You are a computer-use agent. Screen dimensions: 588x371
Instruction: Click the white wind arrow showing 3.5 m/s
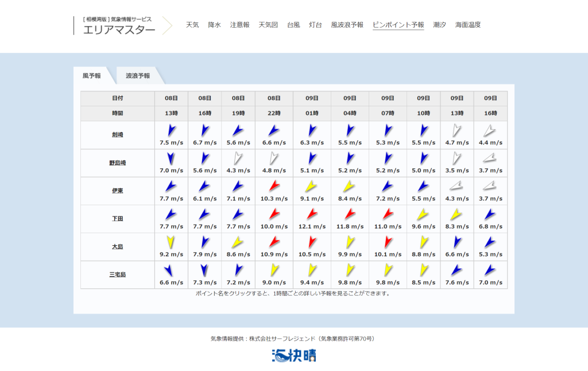point(457,158)
